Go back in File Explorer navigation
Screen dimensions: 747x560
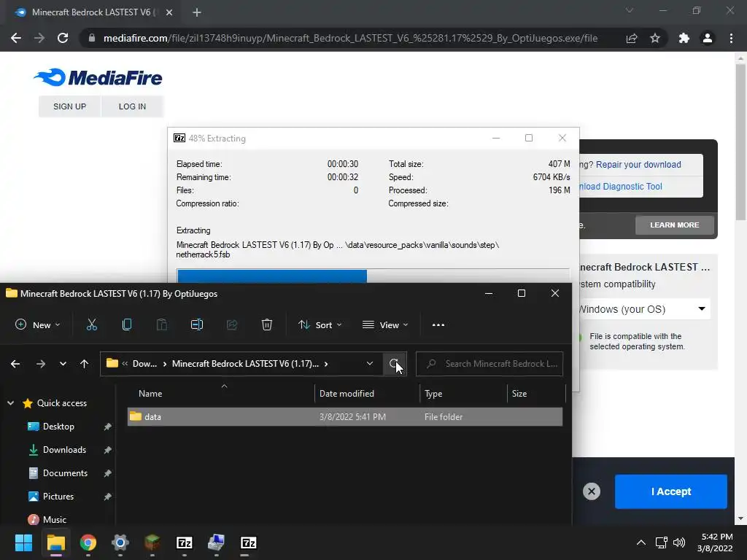click(15, 364)
